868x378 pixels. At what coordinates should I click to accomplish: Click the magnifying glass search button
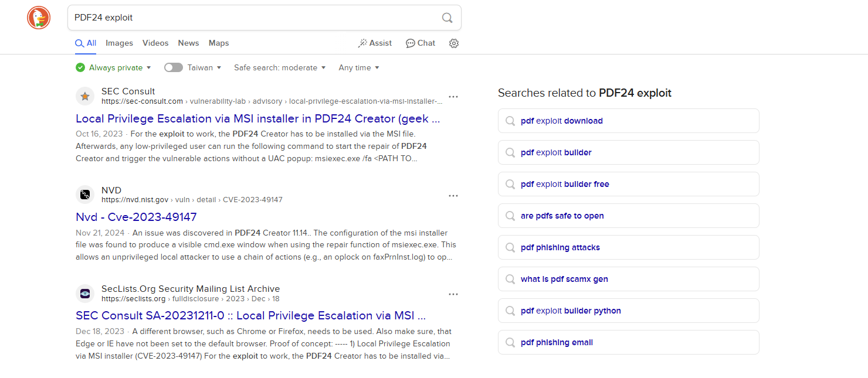click(447, 18)
